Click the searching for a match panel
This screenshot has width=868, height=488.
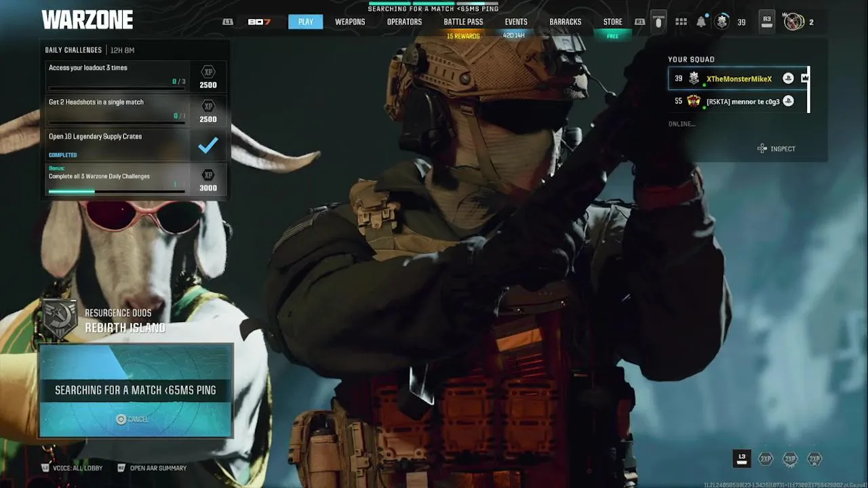(136, 390)
